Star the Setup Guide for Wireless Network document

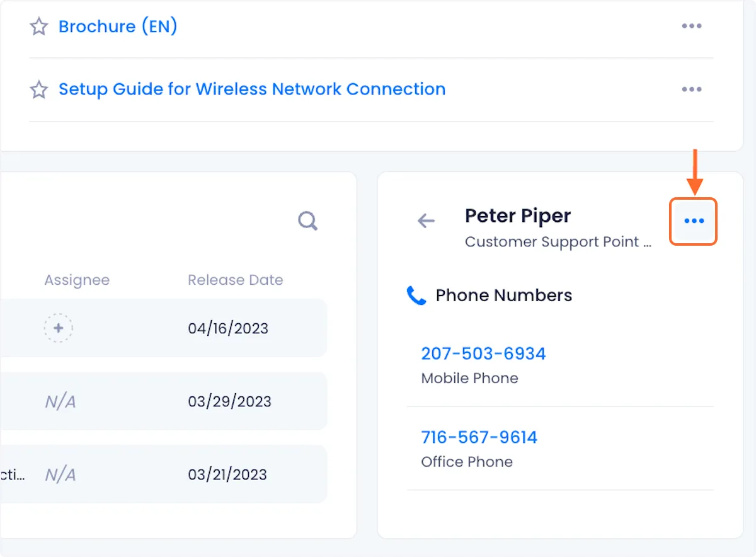click(39, 89)
